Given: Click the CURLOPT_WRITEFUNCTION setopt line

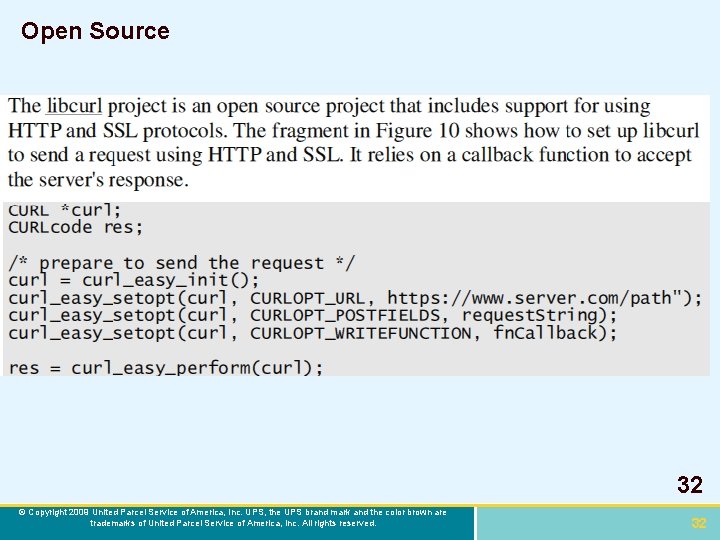Looking at the screenshot, I should point(313,333).
